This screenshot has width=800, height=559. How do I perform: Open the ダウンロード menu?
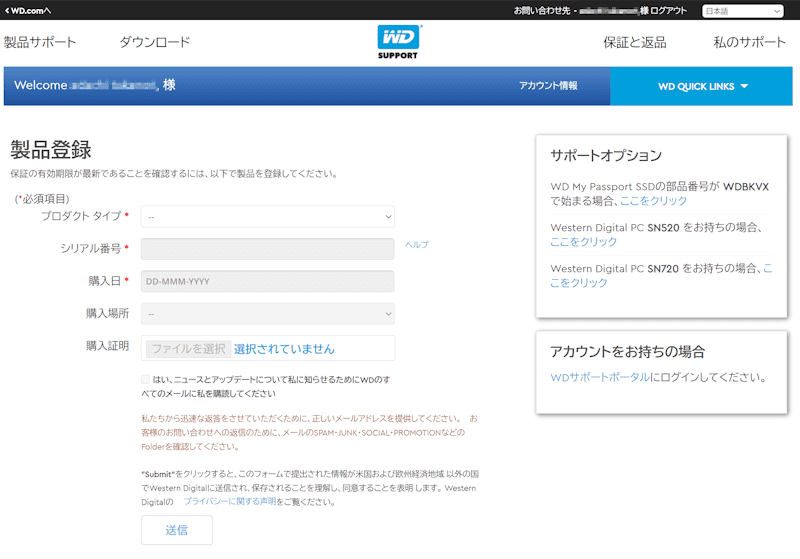(x=155, y=42)
